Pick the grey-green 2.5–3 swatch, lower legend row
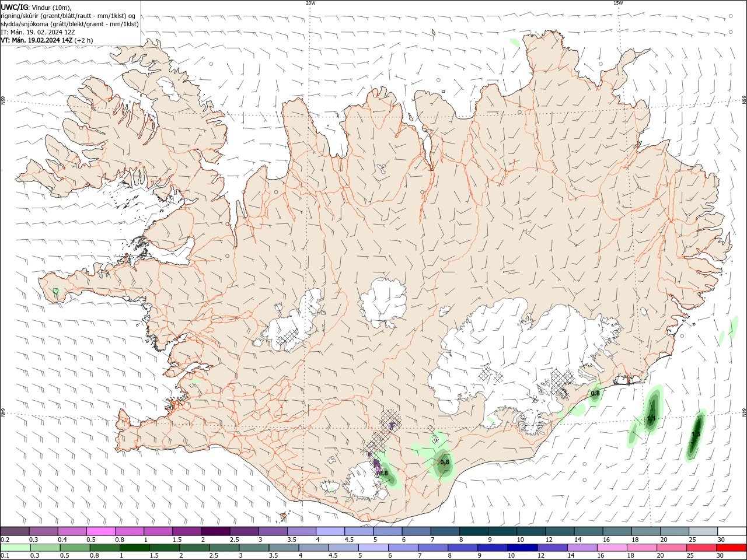747x560 pixels. pyautogui.click(x=224, y=548)
